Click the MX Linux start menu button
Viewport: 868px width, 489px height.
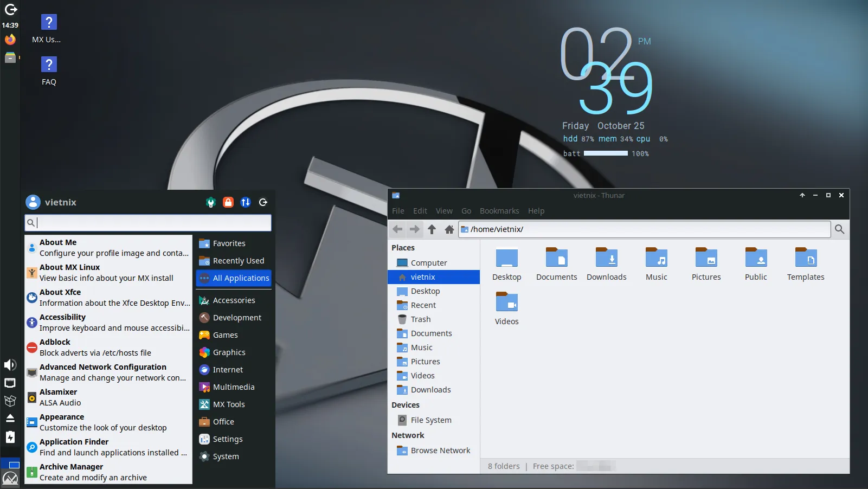pos(10,479)
